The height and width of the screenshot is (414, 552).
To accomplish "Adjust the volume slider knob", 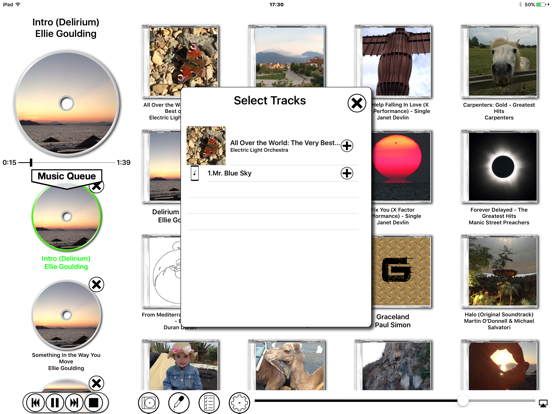I will click(463, 400).
